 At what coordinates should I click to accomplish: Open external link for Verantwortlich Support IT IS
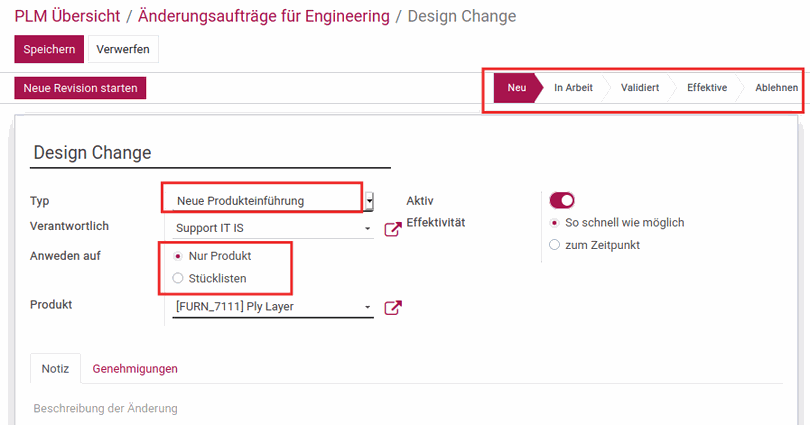393,229
